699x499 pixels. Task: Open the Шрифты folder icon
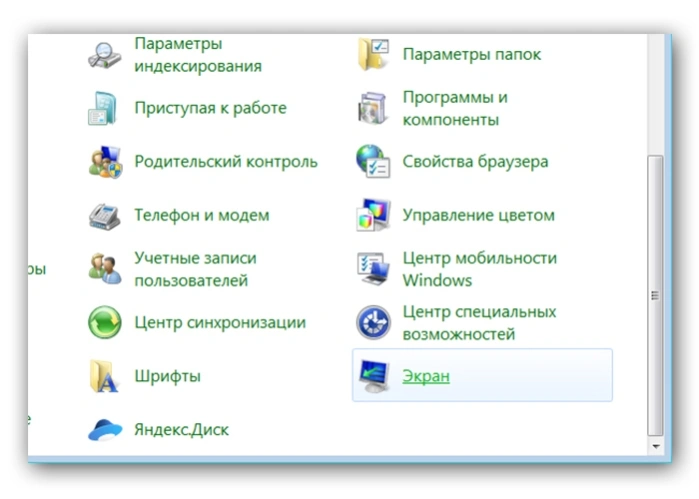tap(104, 376)
